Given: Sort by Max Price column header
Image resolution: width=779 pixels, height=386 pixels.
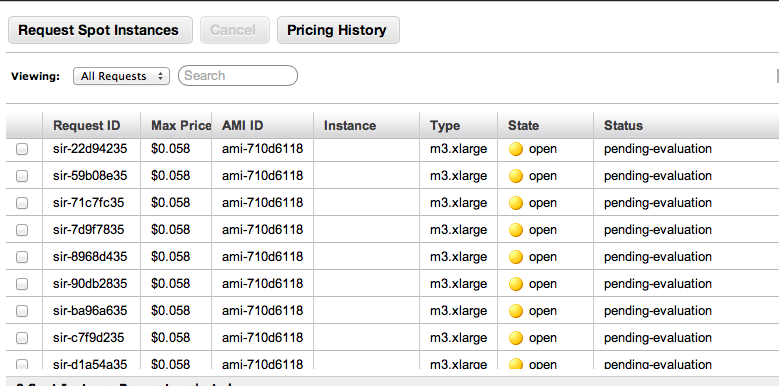Looking at the screenshot, I should tap(176, 125).
